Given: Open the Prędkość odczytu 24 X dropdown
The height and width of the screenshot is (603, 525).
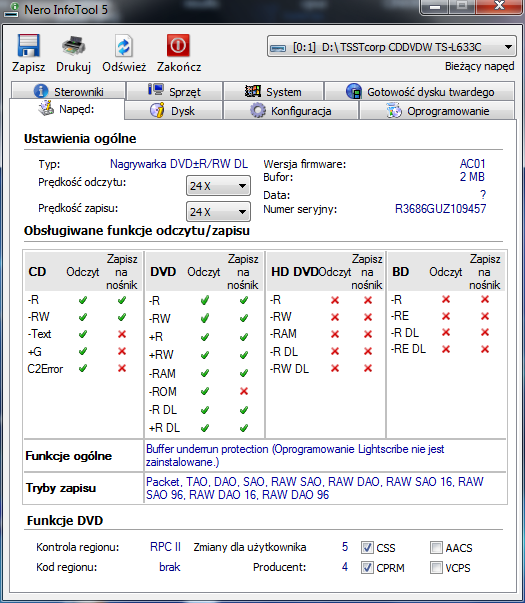Looking at the screenshot, I should 218,186.
